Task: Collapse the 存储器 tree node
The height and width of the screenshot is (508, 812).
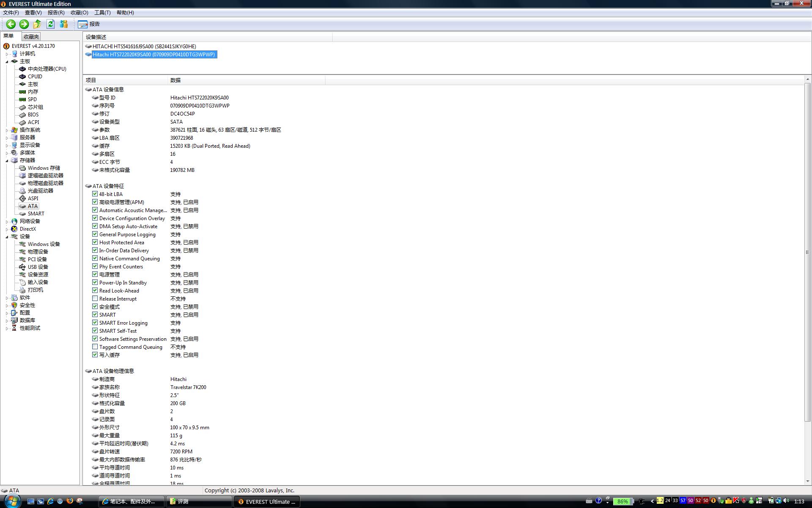Action: 7,161
